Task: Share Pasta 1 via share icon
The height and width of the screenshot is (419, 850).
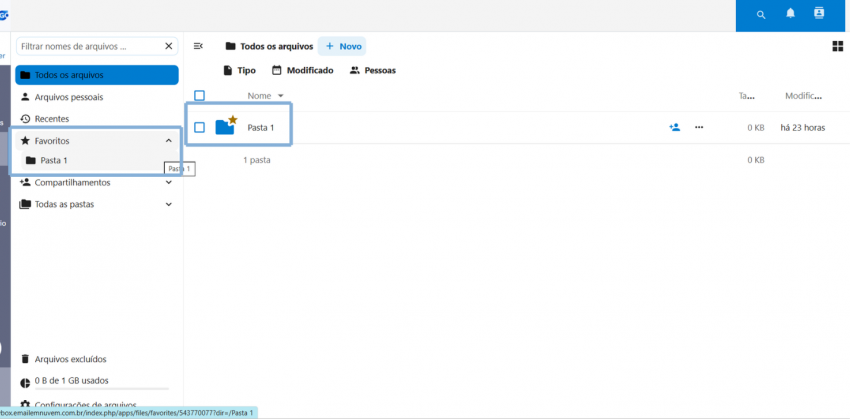Action: pos(674,127)
